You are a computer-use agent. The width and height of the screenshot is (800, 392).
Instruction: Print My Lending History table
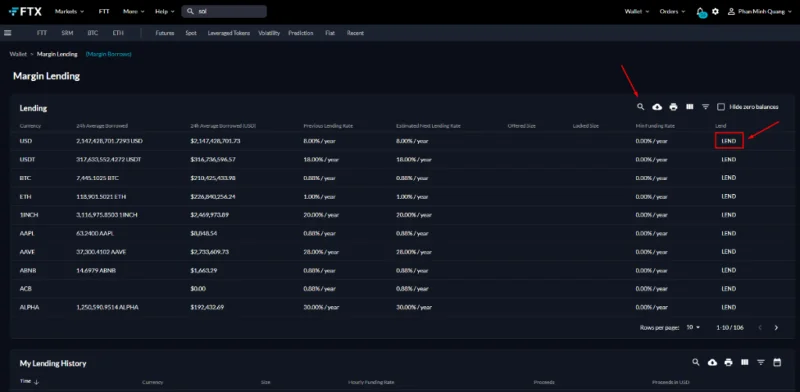click(x=729, y=362)
